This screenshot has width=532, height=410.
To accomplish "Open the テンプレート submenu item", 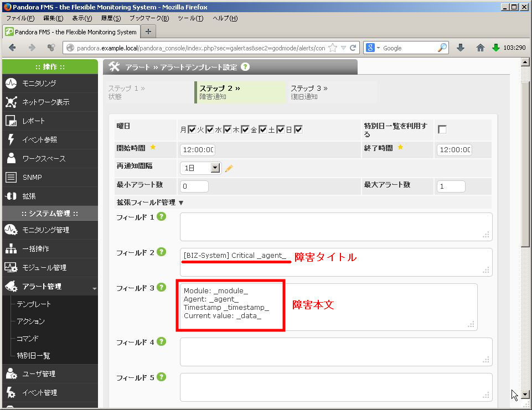I will click(34, 304).
